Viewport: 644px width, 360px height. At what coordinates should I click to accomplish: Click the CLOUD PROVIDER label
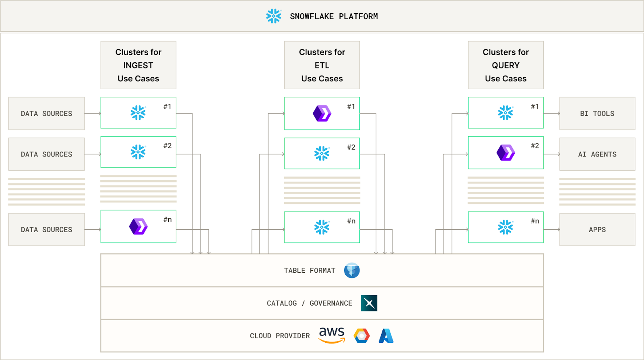tap(280, 336)
